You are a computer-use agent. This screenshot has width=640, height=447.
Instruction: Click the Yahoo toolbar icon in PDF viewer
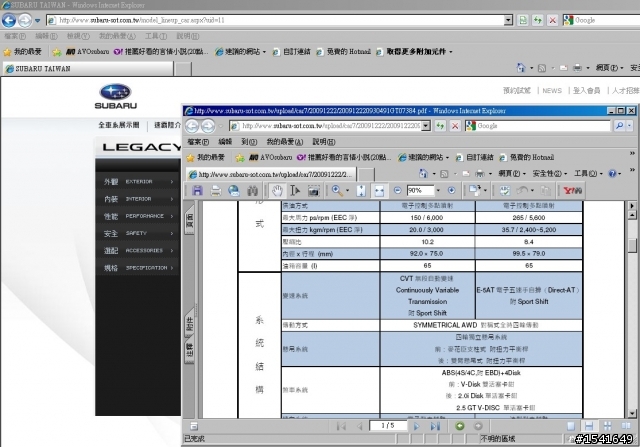tap(572, 190)
